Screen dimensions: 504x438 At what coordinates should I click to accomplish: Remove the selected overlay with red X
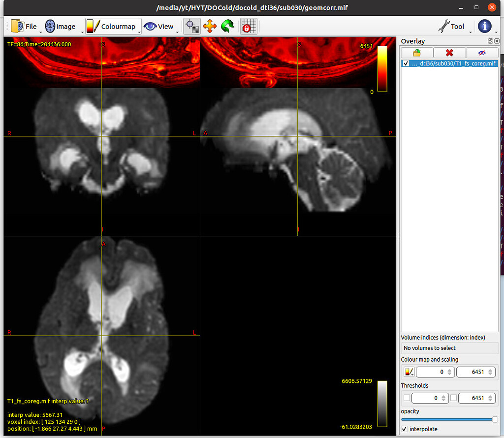[449, 53]
